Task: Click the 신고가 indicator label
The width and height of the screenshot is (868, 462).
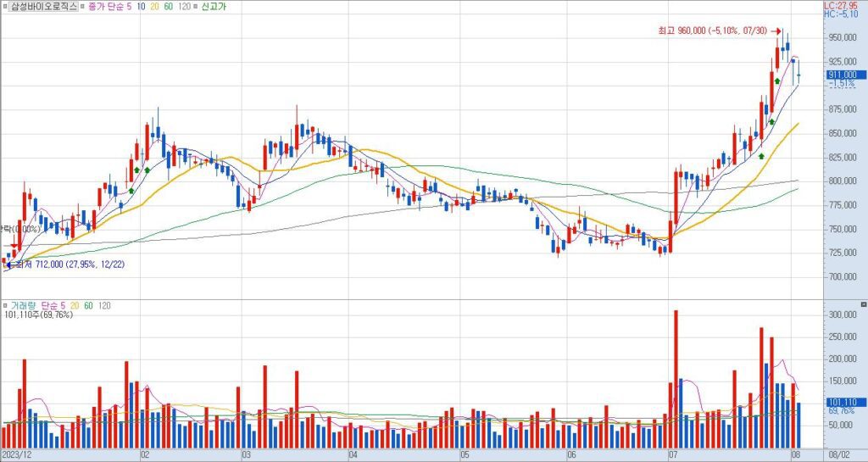Action: pos(214,7)
